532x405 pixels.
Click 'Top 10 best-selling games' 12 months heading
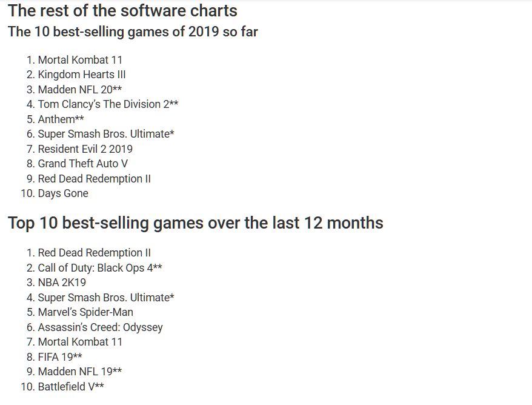tap(196, 223)
